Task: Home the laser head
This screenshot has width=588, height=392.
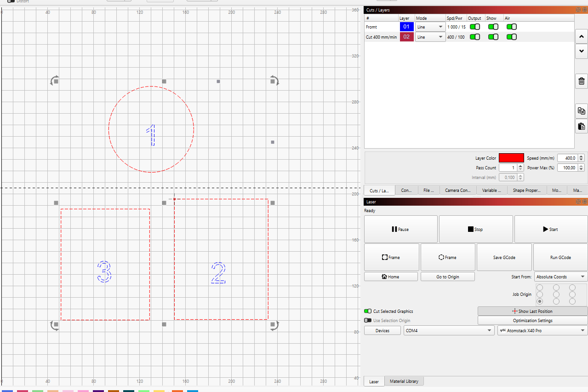Action: (391, 277)
